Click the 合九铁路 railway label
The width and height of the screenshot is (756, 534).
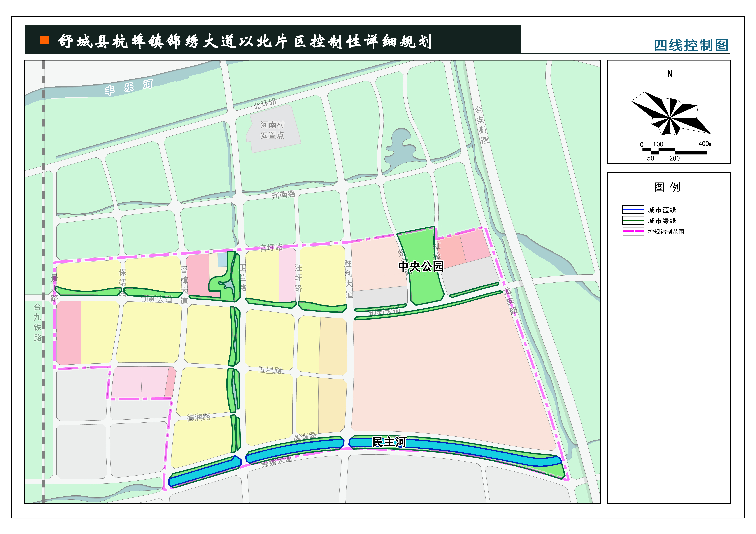(x=38, y=322)
